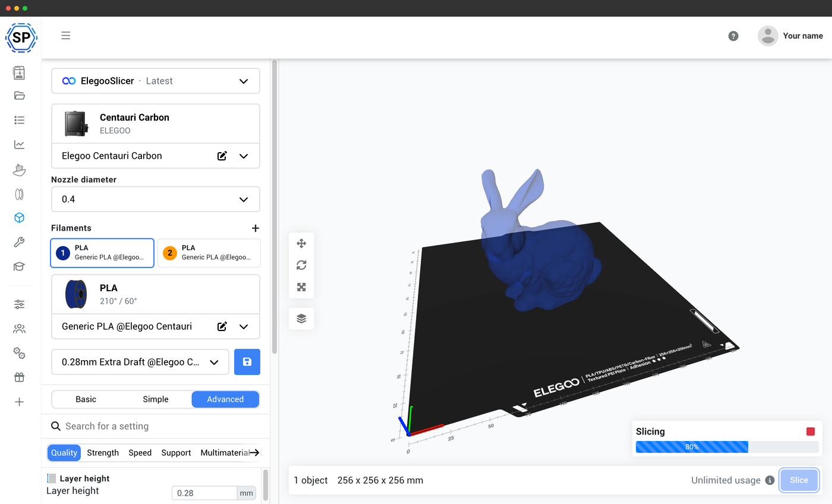Click the blue filament spool color thumbnail
The height and width of the screenshot is (504, 832).
pyautogui.click(x=75, y=294)
